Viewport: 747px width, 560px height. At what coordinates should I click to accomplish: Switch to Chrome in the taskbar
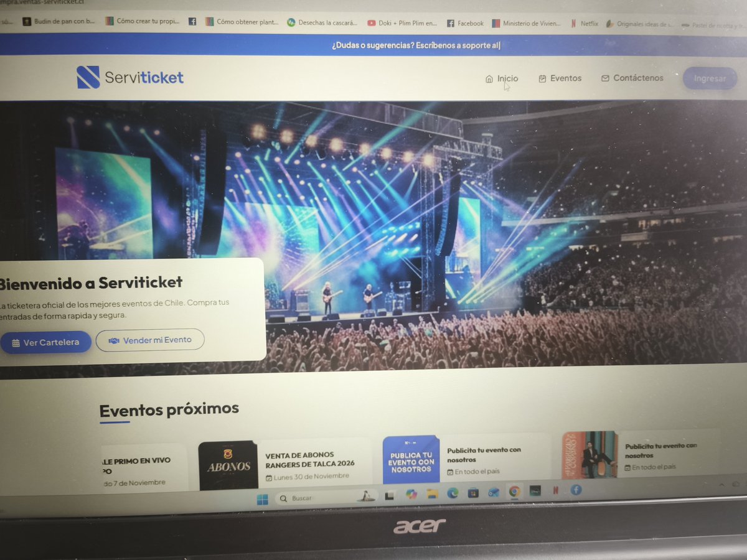pyautogui.click(x=514, y=492)
